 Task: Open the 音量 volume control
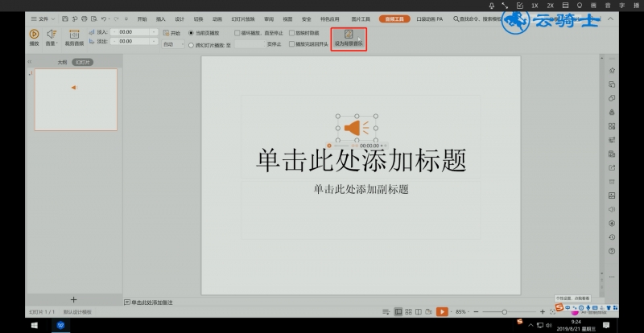click(52, 37)
